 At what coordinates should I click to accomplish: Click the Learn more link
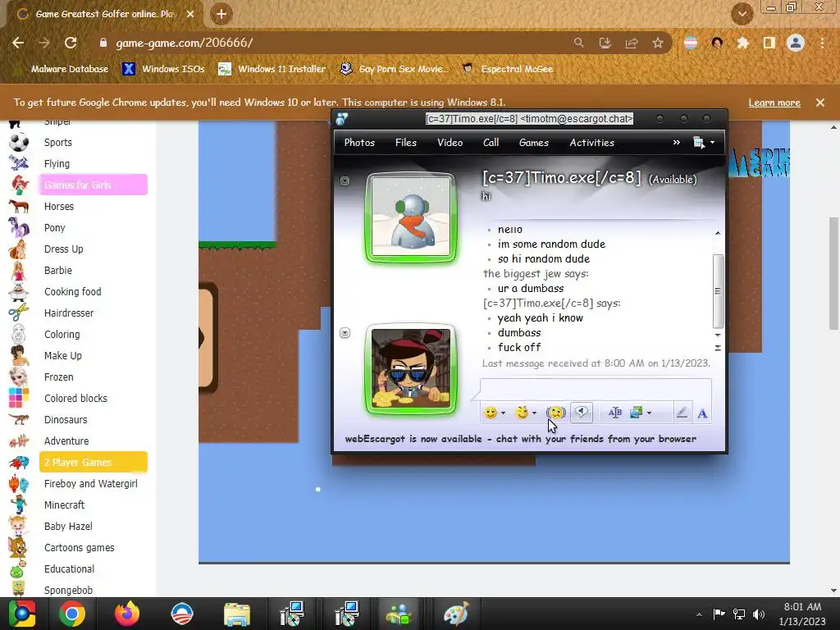[x=774, y=103]
